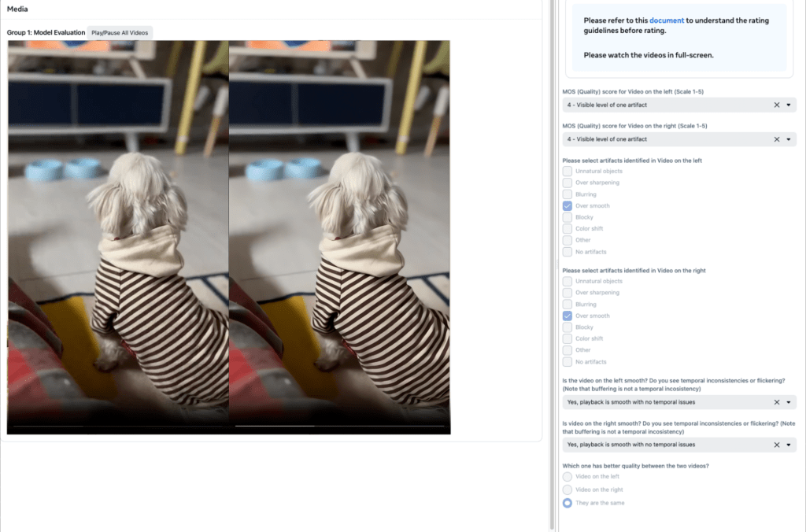Open the right video MOS score dropdown

pos(789,139)
